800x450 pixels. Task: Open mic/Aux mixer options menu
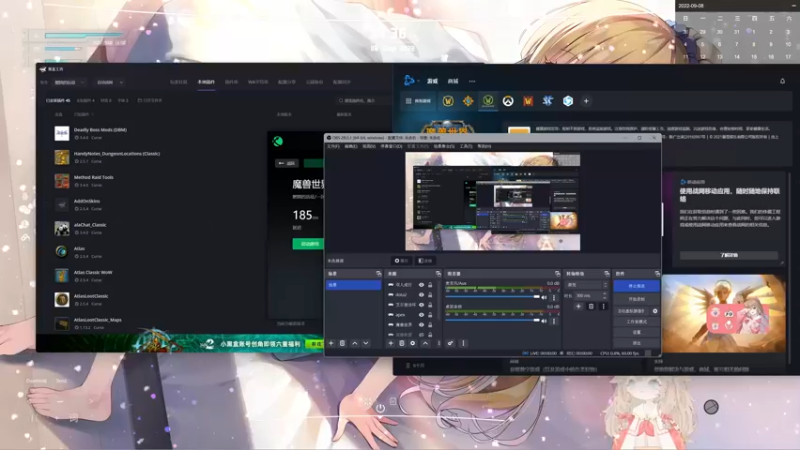554,297
